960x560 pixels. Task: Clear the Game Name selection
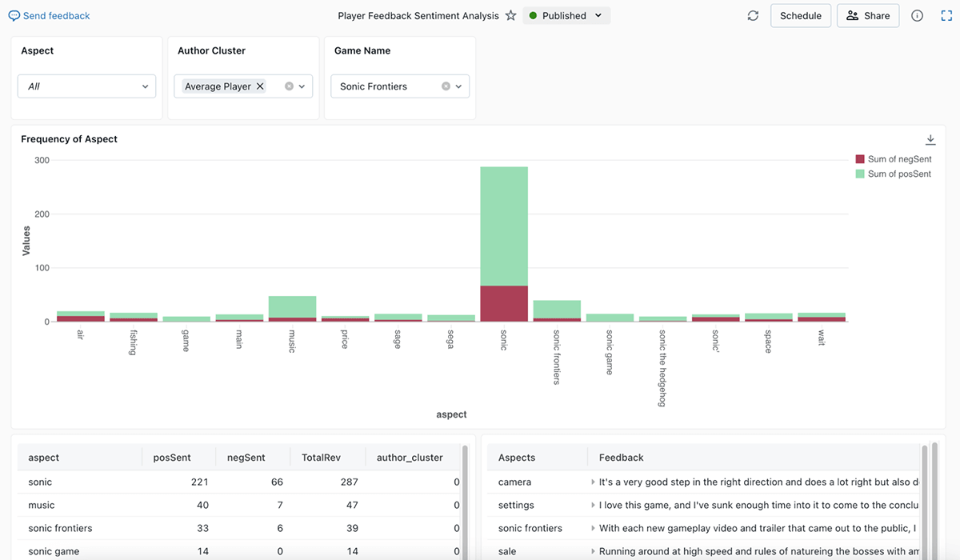point(446,86)
